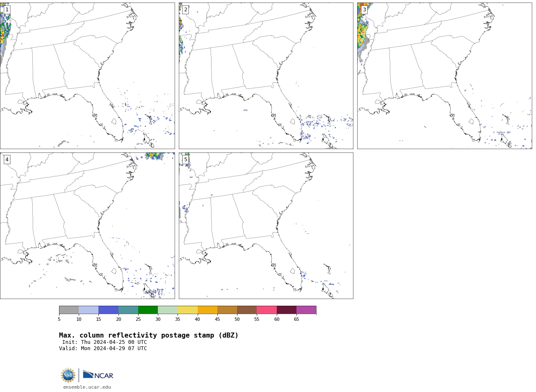Click the NCAR logo
The height and width of the screenshot is (392, 536).
[x=98, y=374]
